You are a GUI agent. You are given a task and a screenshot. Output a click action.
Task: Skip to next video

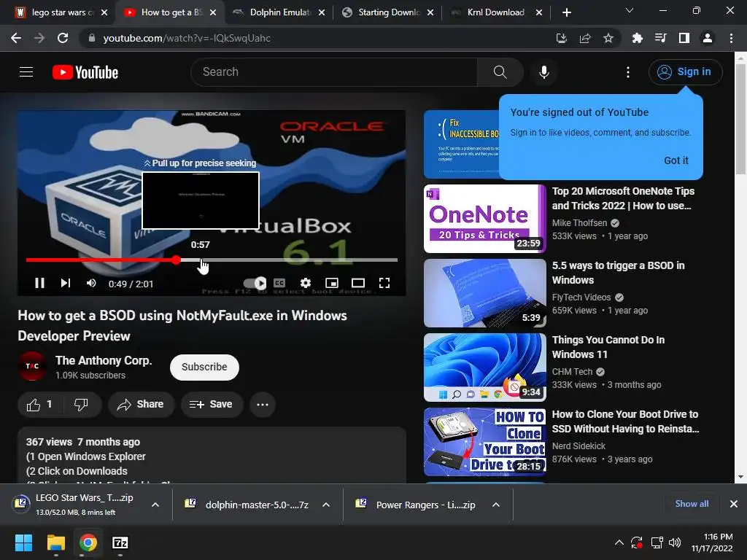pos(66,284)
